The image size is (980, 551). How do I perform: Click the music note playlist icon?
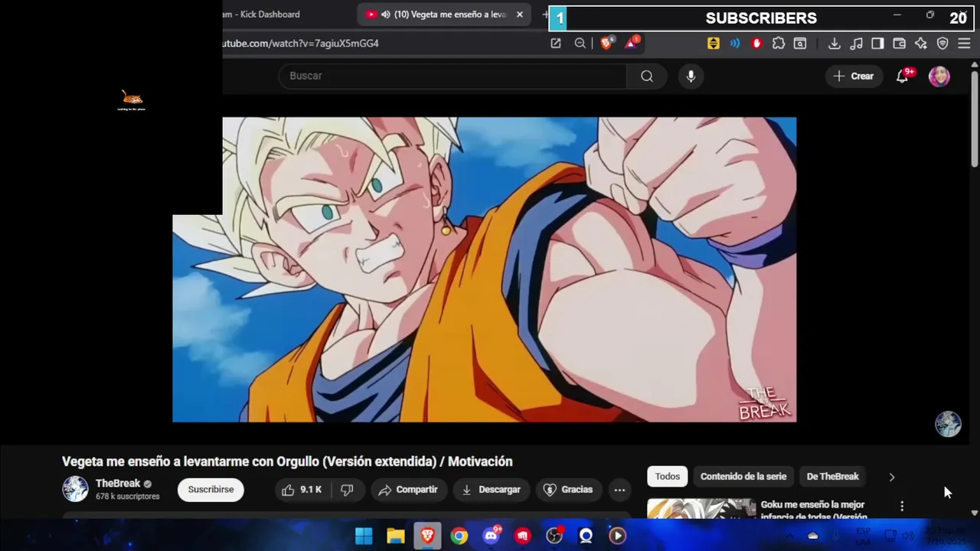pos(857,44)
